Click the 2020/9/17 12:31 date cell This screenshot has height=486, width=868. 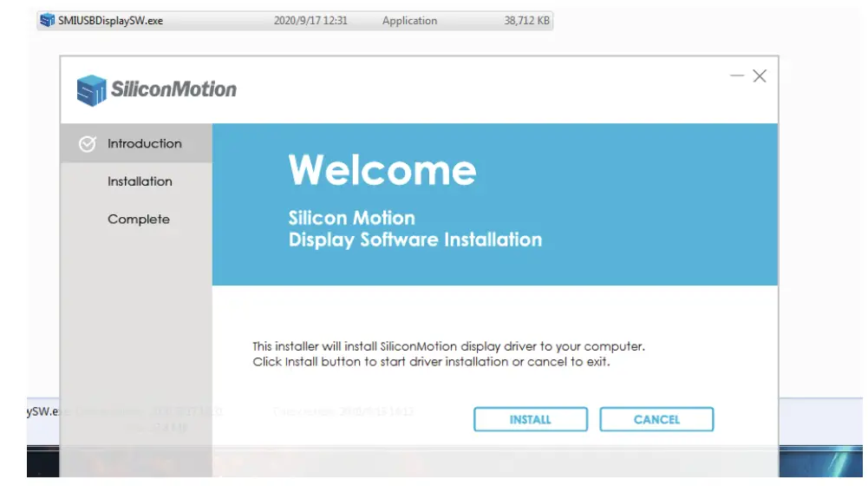[x=310, y=21]
